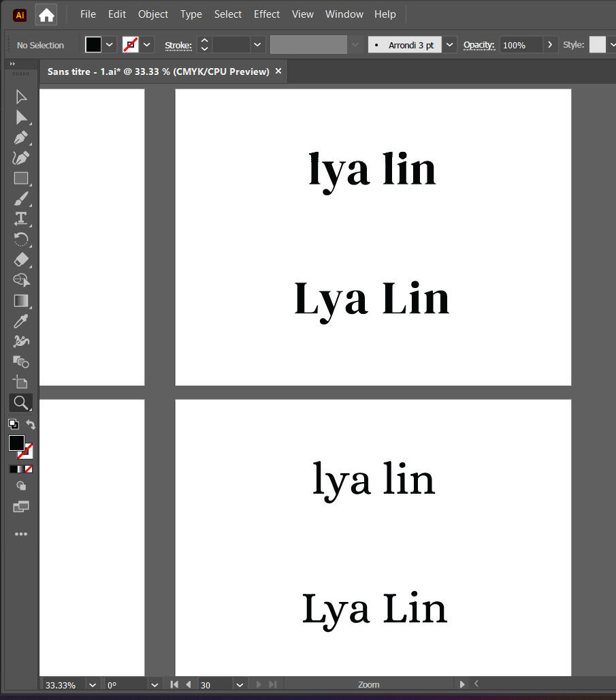This screenshot has height=700, width=616.
Task: Choose the Rectangle tool
Action: [21, 178]
